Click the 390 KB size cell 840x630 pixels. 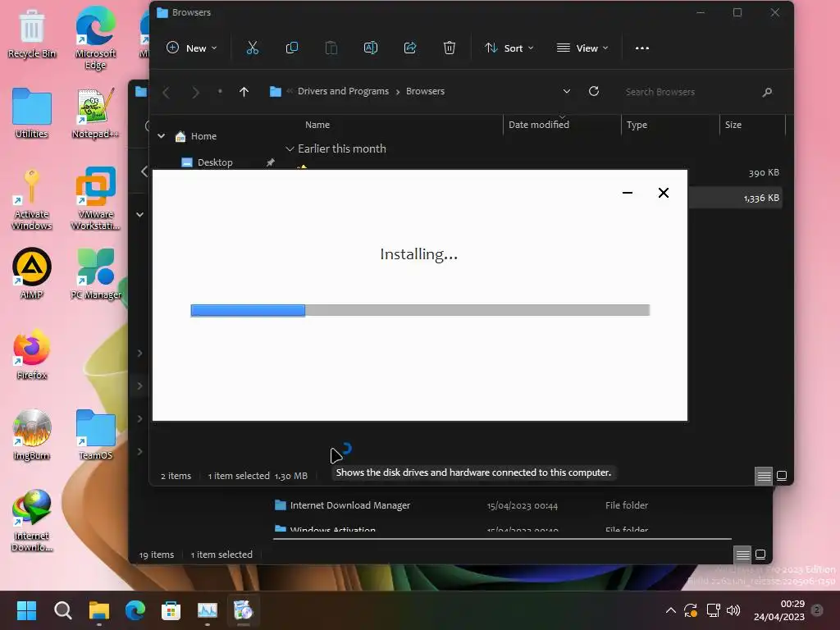point(764,172)
